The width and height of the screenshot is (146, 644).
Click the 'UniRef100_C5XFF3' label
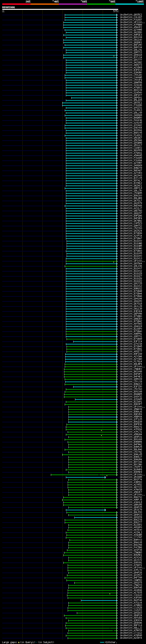click(x=131, y=467)
